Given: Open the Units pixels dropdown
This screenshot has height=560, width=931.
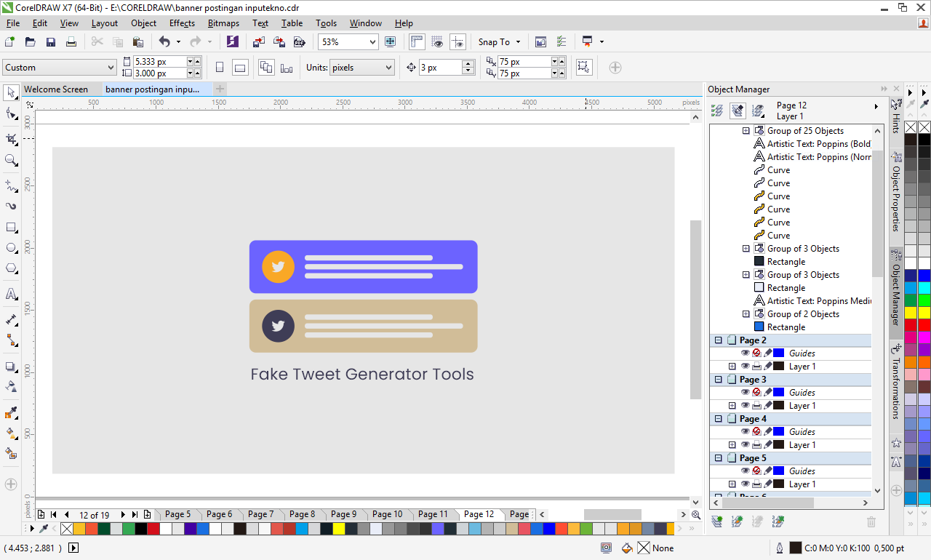Looking at the screenshot, I should (388, 68).
